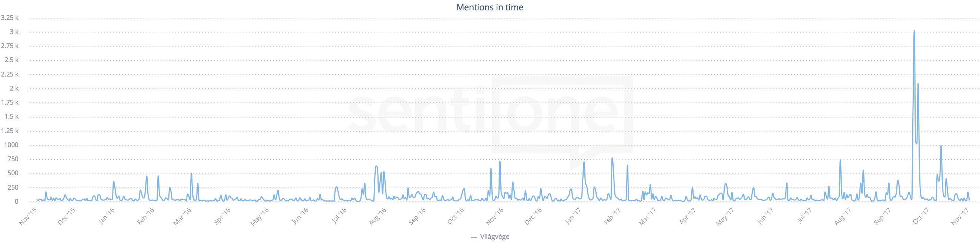Click the tallest peak at 3 k
980x247 pixels.
tap(914, 31)
